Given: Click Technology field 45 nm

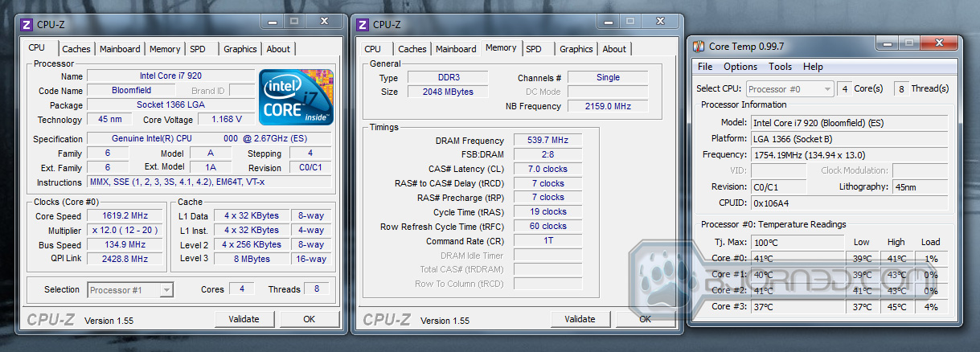Looking at the screenshot, I should click(x=109, y=120).
